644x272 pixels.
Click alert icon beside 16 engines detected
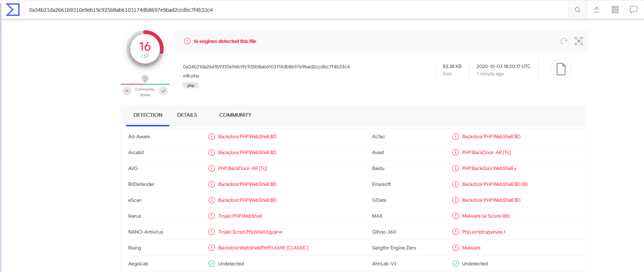coord(187,41)
